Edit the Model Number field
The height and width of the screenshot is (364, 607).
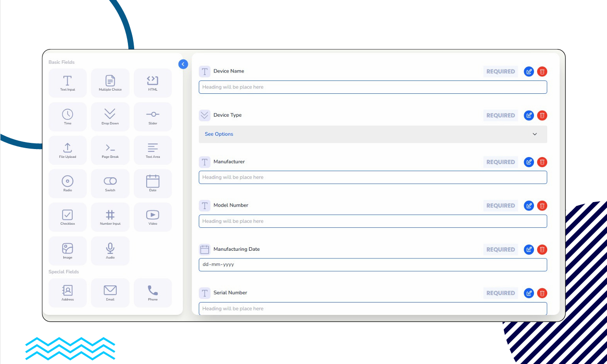click(x=529, y=206)
